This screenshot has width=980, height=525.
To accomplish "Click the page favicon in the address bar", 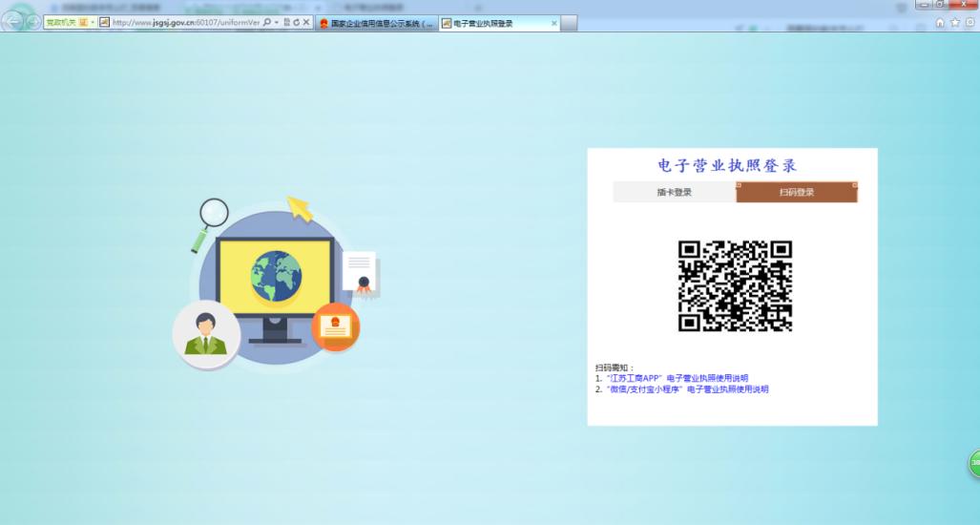I will coord(104,23).
